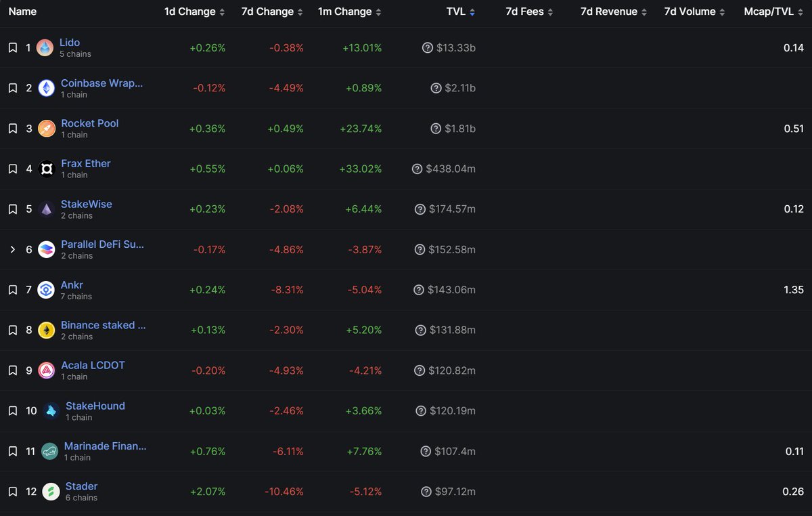
Task: Show TVL help icon for $1.81b
Action: [436, 129]
